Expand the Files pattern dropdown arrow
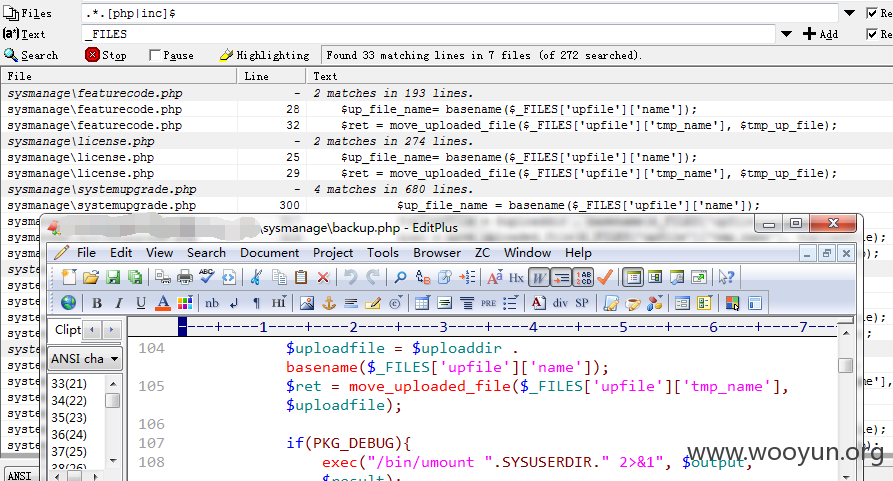893x481 pixels. tap(849, 13)
